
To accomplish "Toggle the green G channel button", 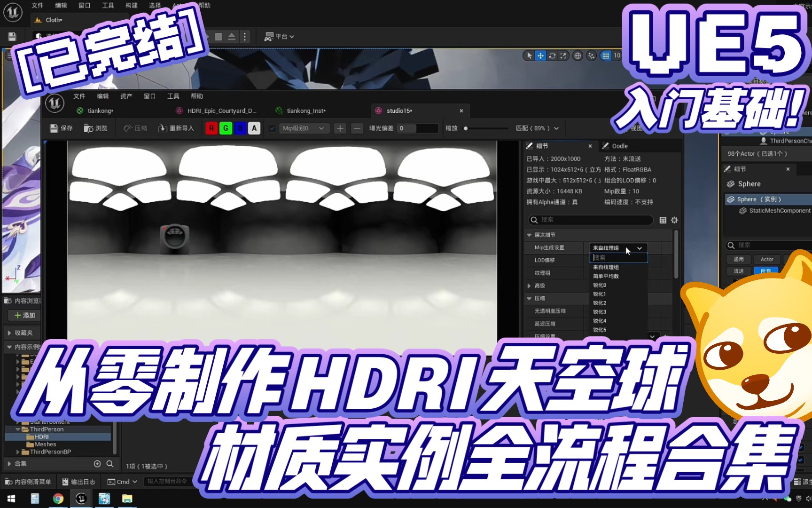I will click(226, 128).
